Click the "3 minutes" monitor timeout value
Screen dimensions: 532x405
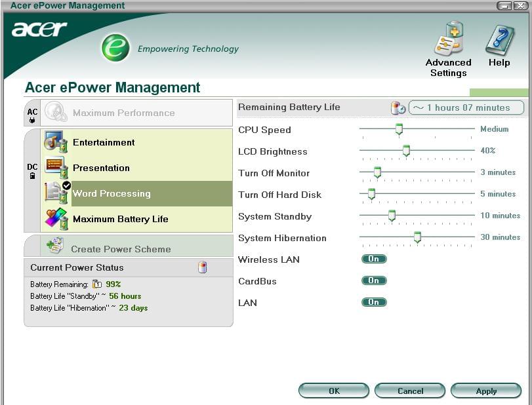498,172
